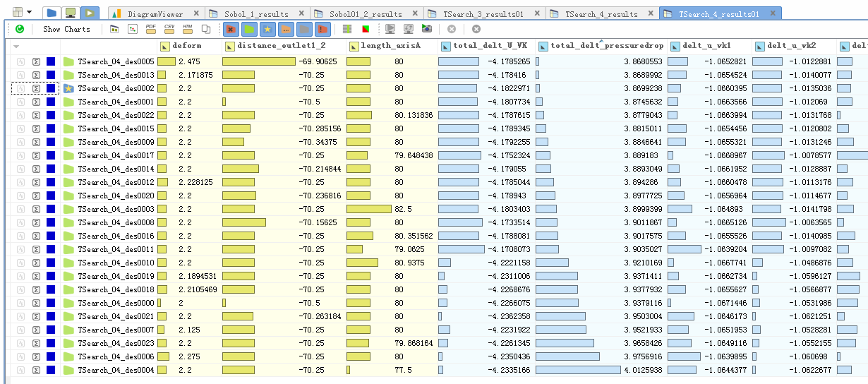
Task: Switch to the TSearch_4_results tab
Action: 601,13
